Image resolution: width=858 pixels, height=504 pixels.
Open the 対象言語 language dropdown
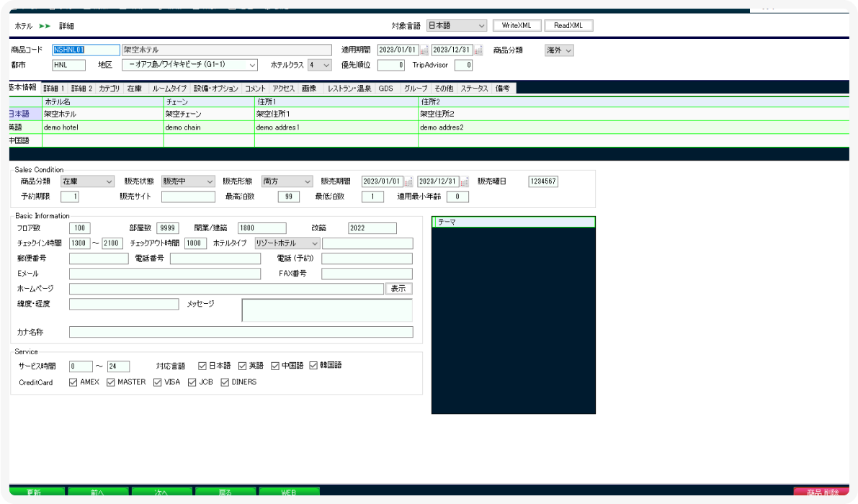(457, 26)
